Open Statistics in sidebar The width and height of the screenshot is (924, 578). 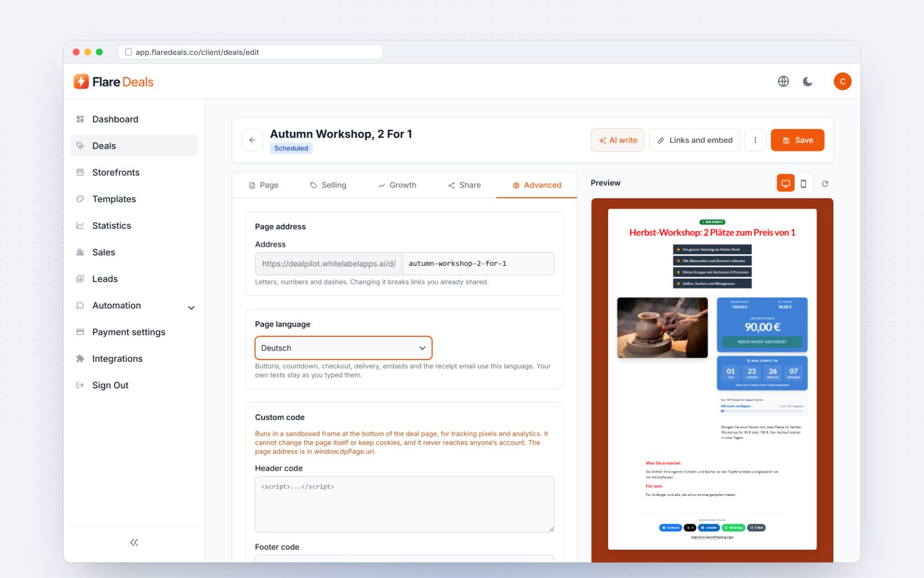tap(134, 225)
